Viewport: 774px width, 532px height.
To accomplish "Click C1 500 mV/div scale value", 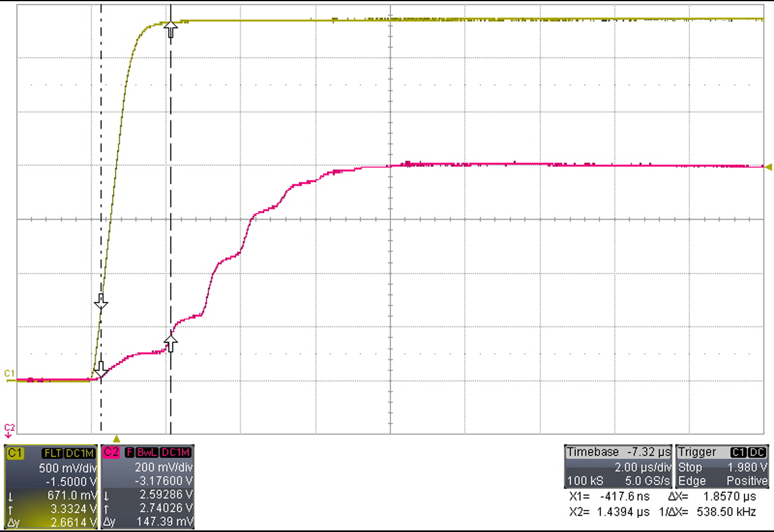I will click(x=67, y=468).
